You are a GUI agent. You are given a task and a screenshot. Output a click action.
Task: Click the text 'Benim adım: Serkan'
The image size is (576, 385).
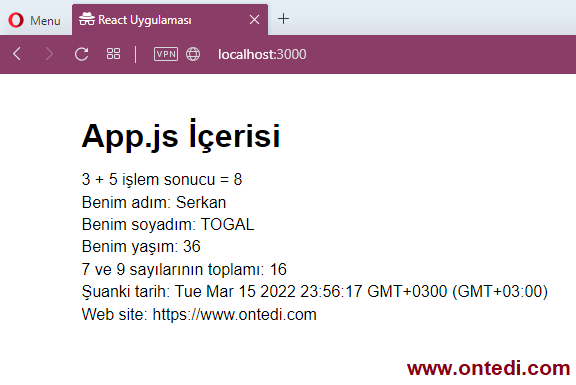pyautogui.click(x=154, y=202)
